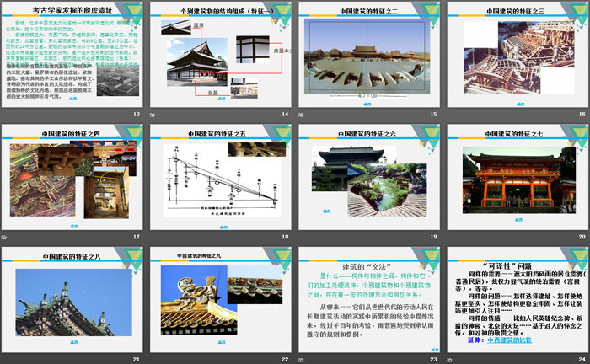Click the 返回 link on slide 16
Screen dimensions: 590x364
click(x=520, y=104)
